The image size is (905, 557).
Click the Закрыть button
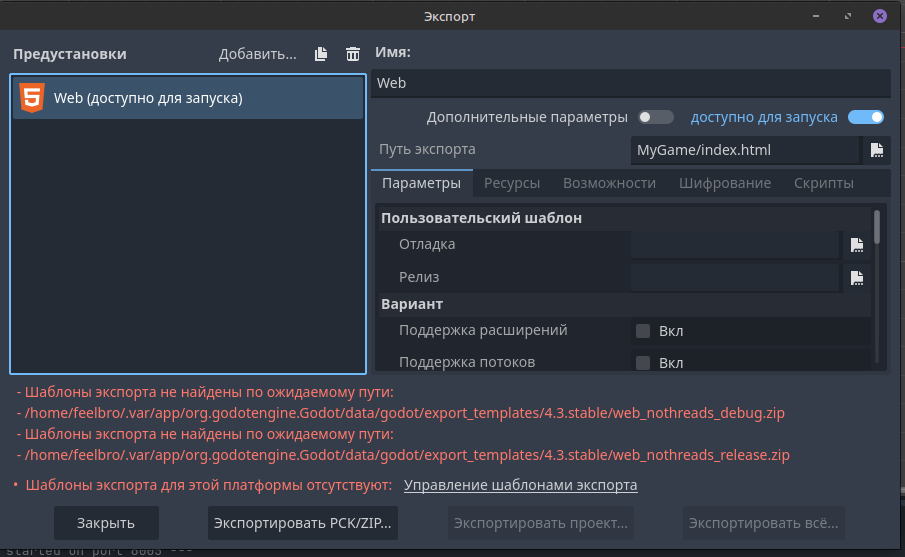point(105,522)
